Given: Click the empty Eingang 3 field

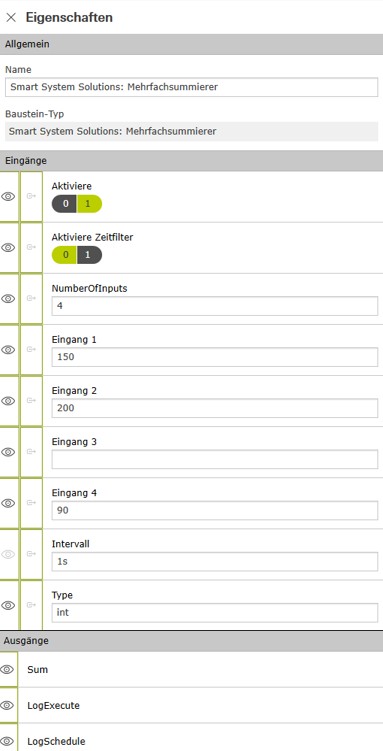Looking at the screenshot, I should [214, 459].
